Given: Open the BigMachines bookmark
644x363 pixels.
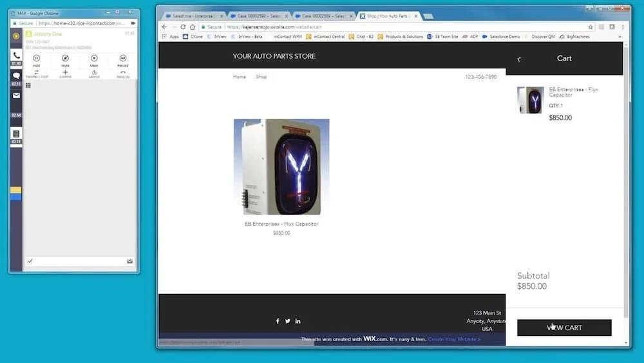Looking at the screenshot, I should 574,37.
